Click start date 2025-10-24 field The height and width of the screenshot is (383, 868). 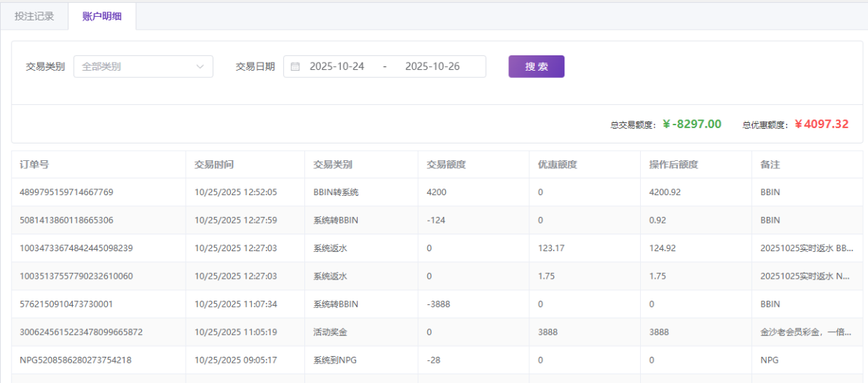(x=336, y=66)
